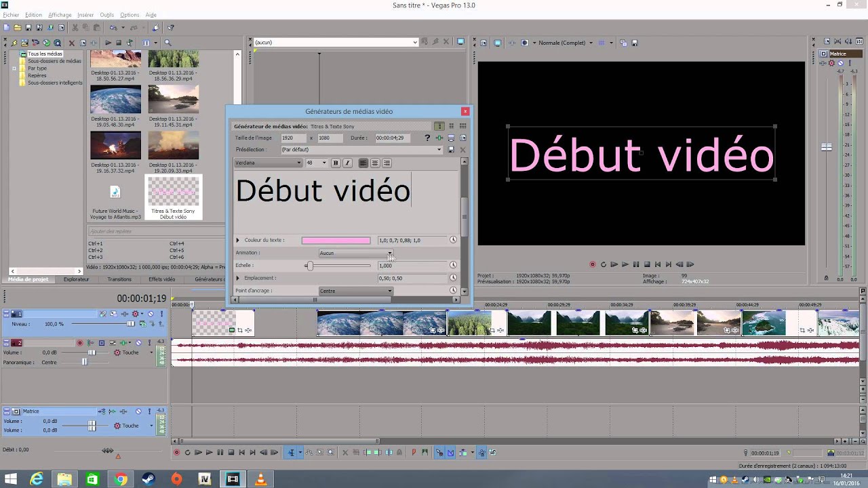Animate the Echelle parameter clock icon
868x488 pixels.
(453, 265)
